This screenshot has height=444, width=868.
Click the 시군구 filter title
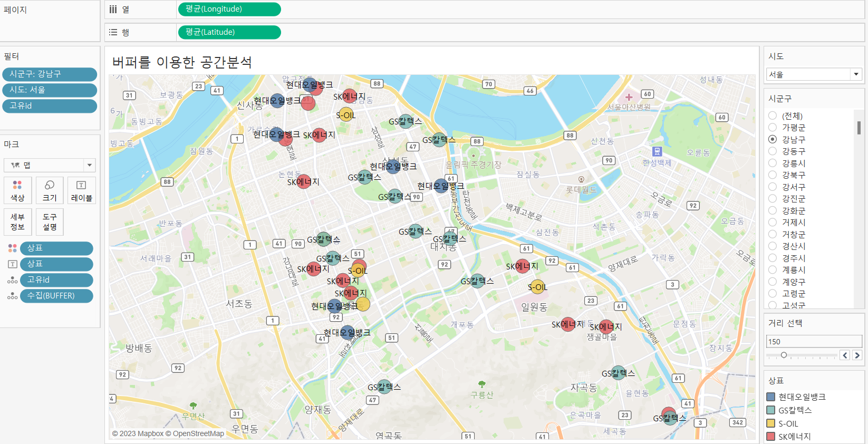click(x=780, y=99)
